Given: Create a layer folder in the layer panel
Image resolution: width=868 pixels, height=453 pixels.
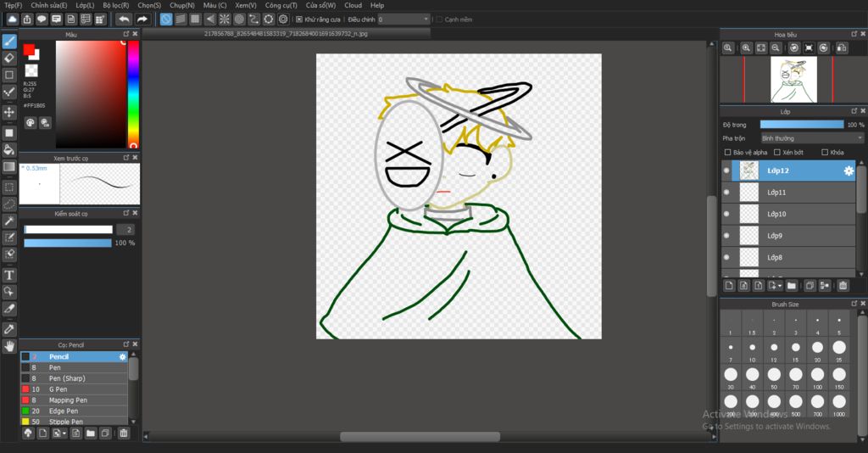Looking at the screenshot, I should [x=791, y=286].
